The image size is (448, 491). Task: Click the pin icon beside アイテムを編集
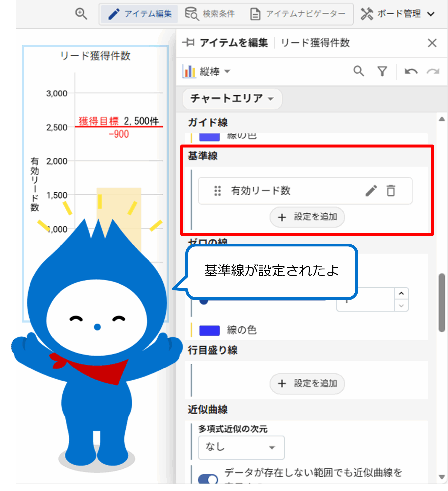pos(189,43)
